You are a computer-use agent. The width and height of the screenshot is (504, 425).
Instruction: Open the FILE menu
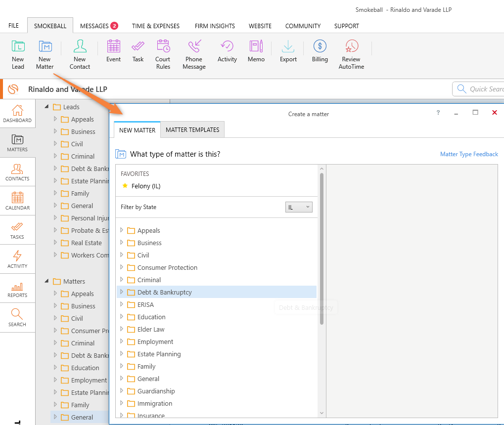(13, 26)
